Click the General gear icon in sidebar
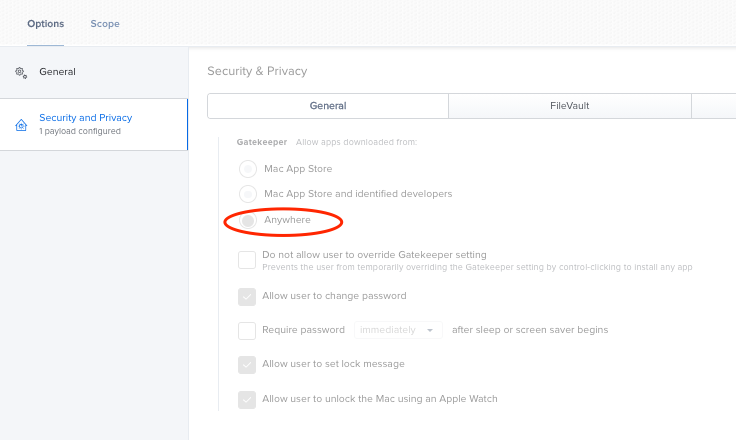 (x=21, y=72)
